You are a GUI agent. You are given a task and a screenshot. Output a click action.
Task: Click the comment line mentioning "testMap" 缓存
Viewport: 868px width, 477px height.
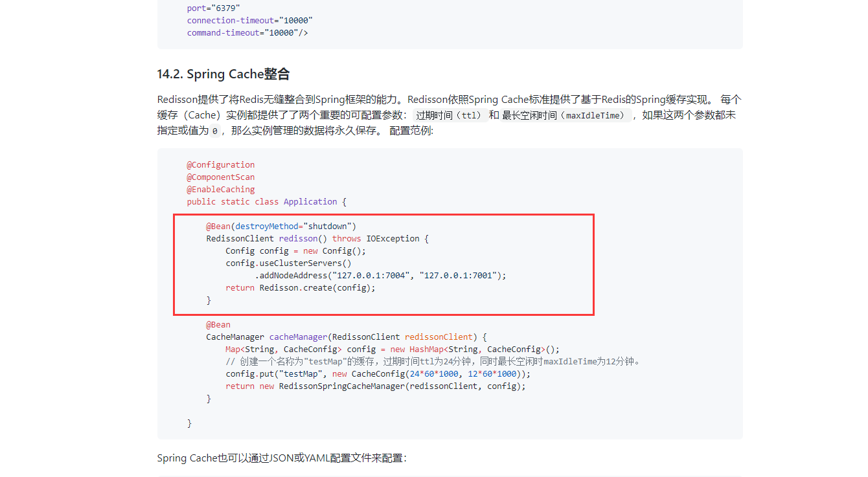click(x=433, y=361)
